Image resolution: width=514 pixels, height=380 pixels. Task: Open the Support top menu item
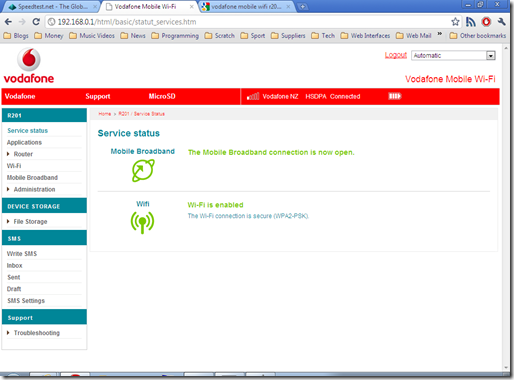[98, 96]
